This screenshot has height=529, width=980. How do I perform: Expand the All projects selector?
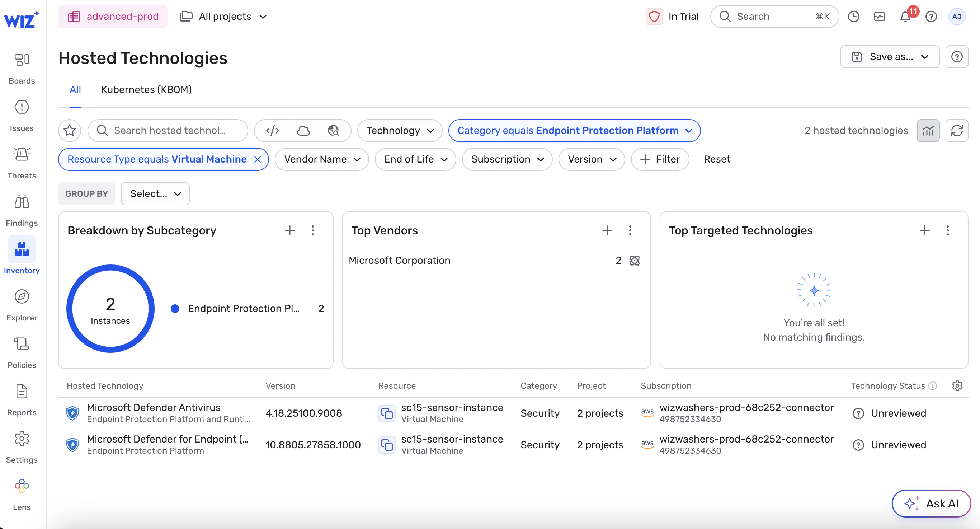(x=224, y=17)
